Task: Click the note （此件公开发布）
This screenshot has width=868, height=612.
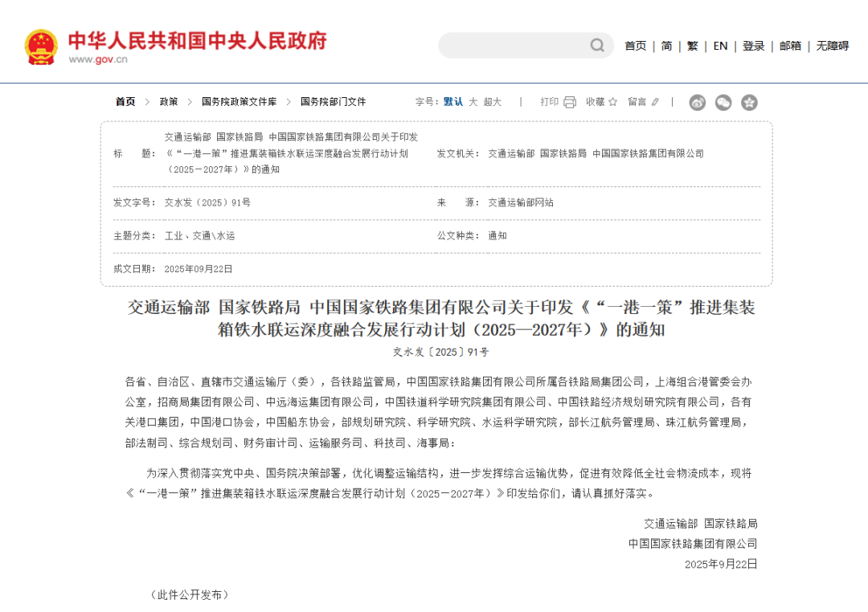Action: click(x=190, y=595)
